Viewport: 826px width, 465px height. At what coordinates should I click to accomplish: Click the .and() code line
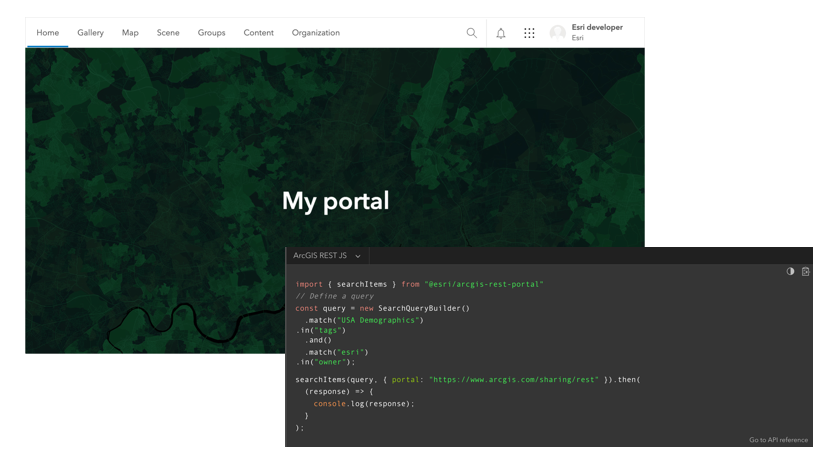318,340
